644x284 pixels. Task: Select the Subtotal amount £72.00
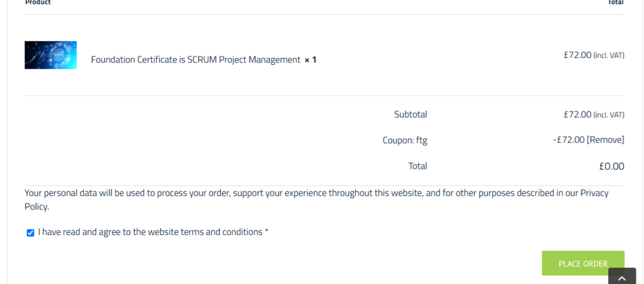577,115
